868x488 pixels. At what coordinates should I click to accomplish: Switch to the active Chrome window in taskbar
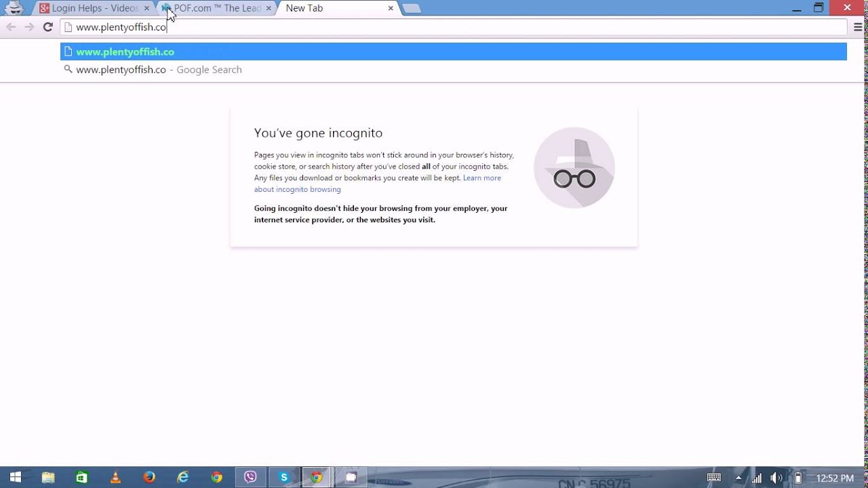pos(317,477)
